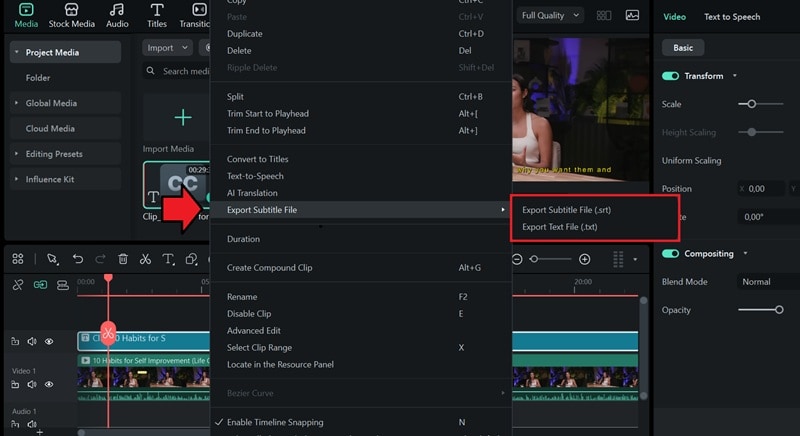Click the Search media input field
This screenshot has width=800, height=436.
tap(178, 71)
